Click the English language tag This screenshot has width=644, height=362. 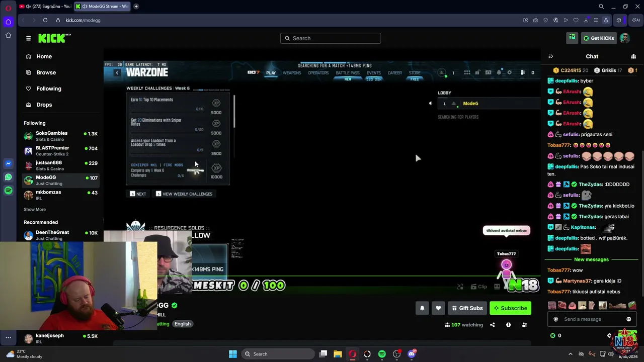coord(183,324)
